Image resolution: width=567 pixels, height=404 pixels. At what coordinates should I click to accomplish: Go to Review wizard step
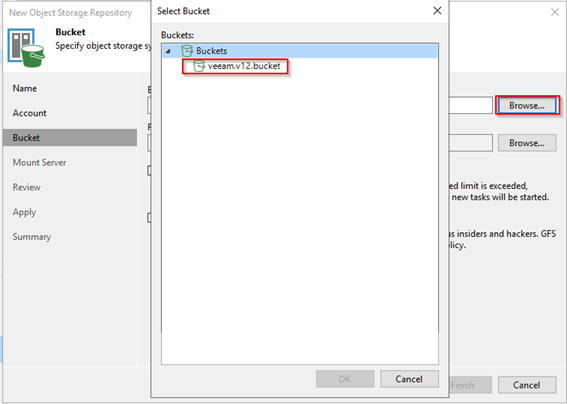(x=26, y=187)
